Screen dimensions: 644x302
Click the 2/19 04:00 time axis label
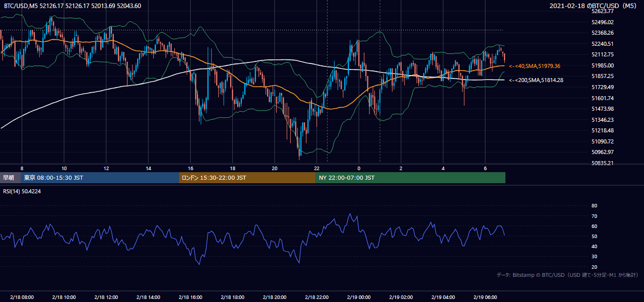click(x=443, y=297)
